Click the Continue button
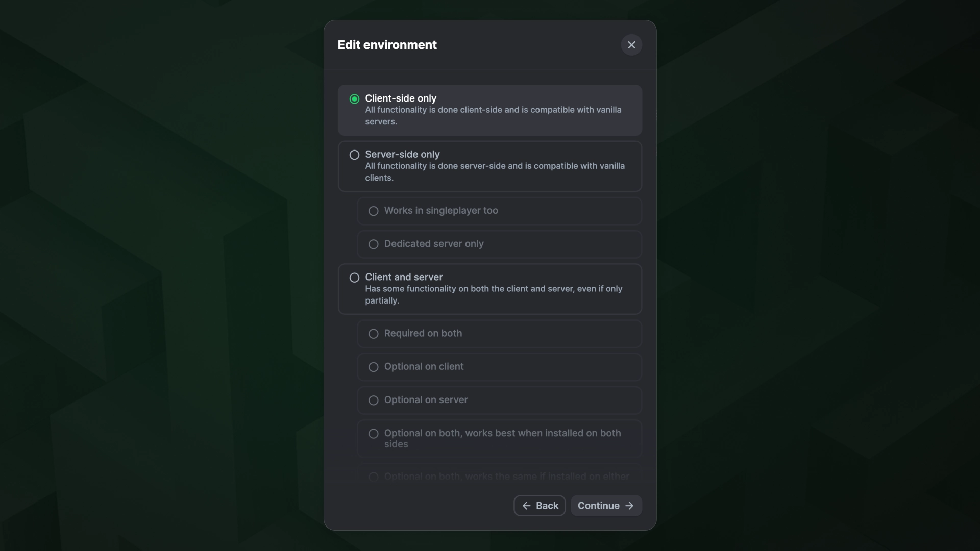The image size is (980, 551). tap(605, 506)
